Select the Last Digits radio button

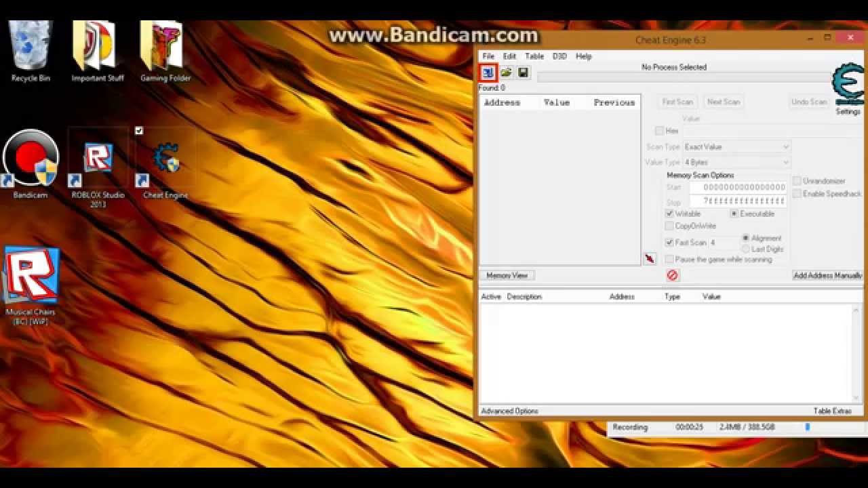click(746, 249)
